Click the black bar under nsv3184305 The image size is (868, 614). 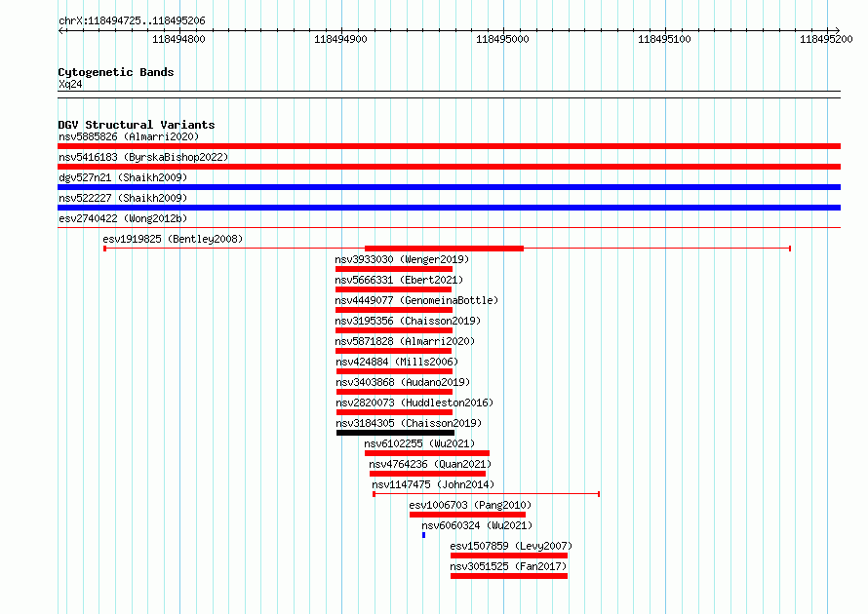(x=395, y=433)
